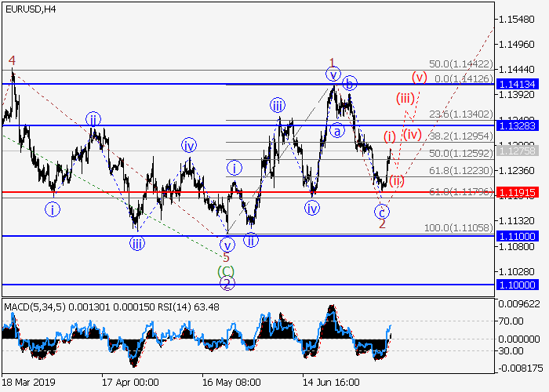The height and width of the screenshot is (392, 549).
Task: Click the red (iii) forecast wave label
Action: (405, 99)
